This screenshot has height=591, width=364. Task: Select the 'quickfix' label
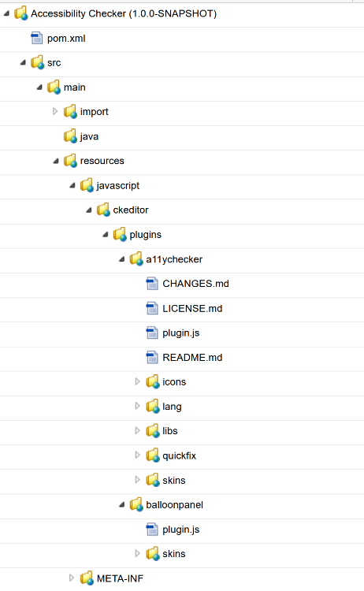[180, 455]
